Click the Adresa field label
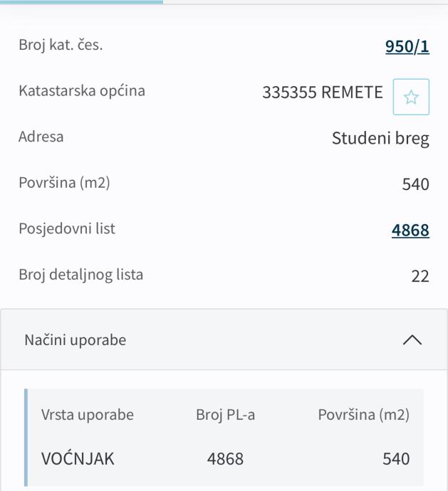This screenshot has height=491, width=448. click(x=41, y=137)
